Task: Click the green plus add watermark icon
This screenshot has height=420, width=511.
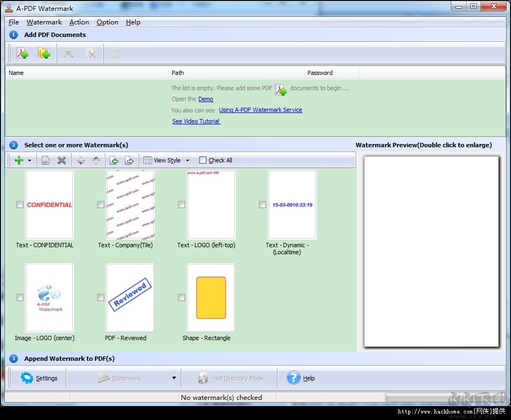Action: pyautogui.click(x=19, y=160)
